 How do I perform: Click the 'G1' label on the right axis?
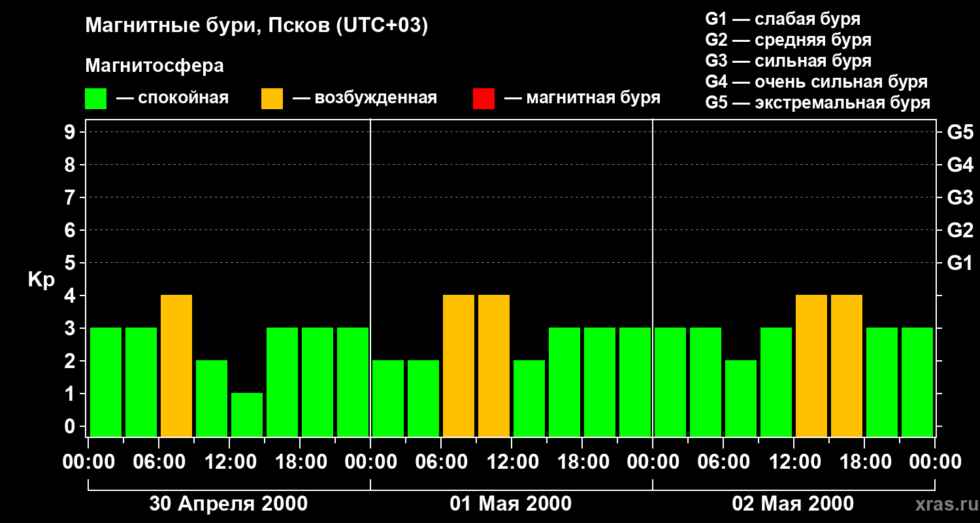point(960,263)
